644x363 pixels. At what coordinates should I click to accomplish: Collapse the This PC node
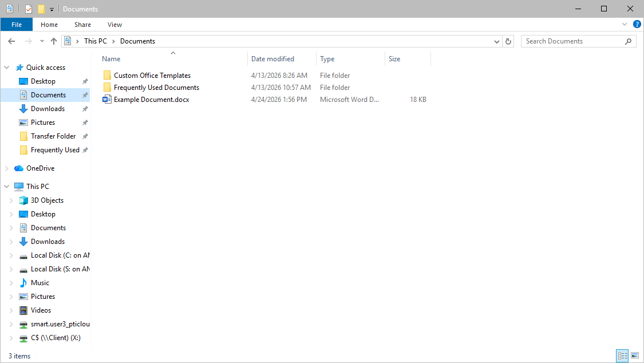click(6, 187)
